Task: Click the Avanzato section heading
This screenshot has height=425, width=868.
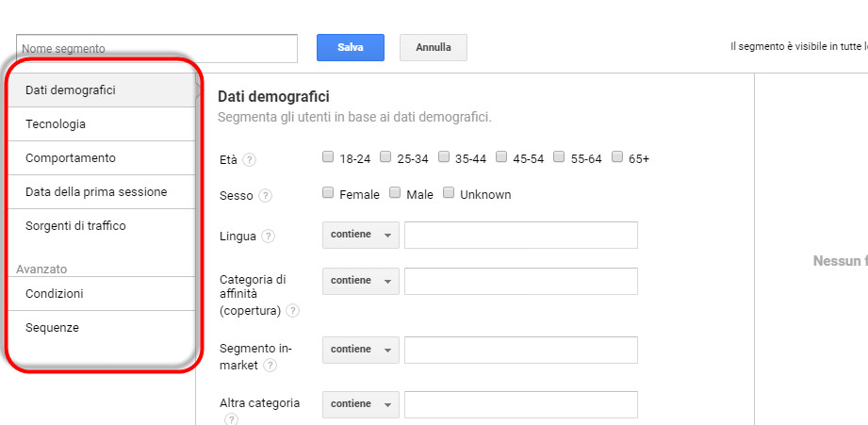Action: coord(41,269)
